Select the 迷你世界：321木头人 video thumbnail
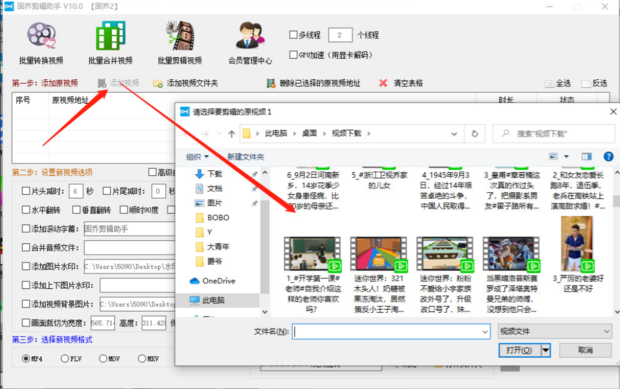This screenshot has width=620, height=389. (379, 254)
